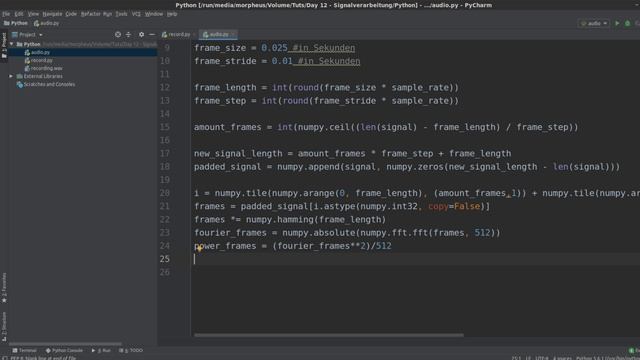Click the collapse all icon in Project panel
This screenshot has height=360, width=640.
tap(128, 35)
